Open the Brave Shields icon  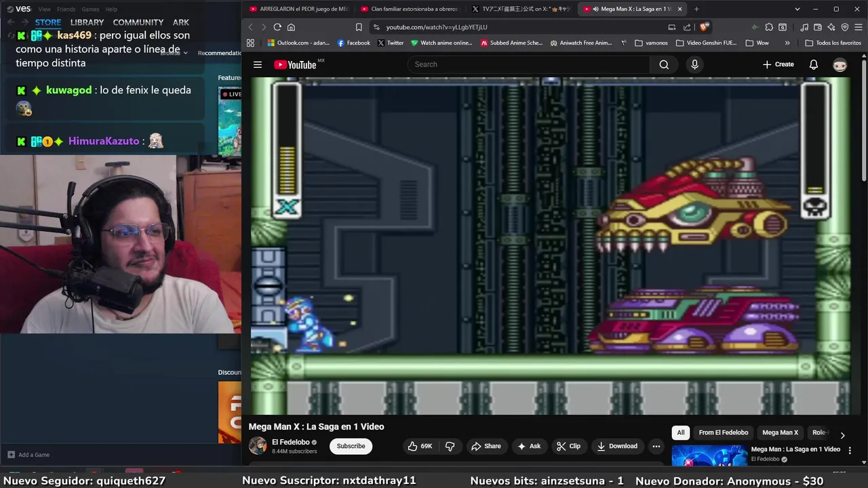pos(704,27)
